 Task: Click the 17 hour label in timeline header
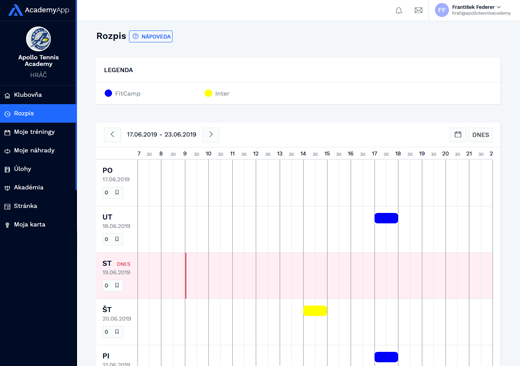click(x=374, y=154)
